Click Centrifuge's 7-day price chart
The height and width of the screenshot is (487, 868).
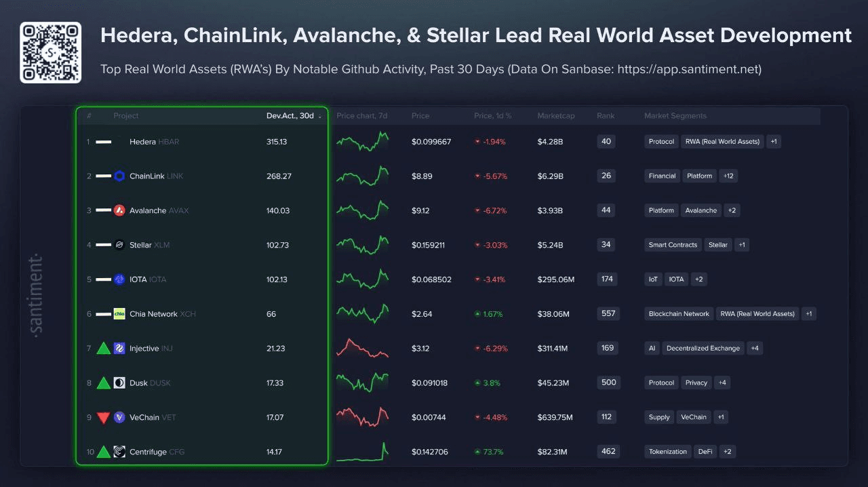363,452
